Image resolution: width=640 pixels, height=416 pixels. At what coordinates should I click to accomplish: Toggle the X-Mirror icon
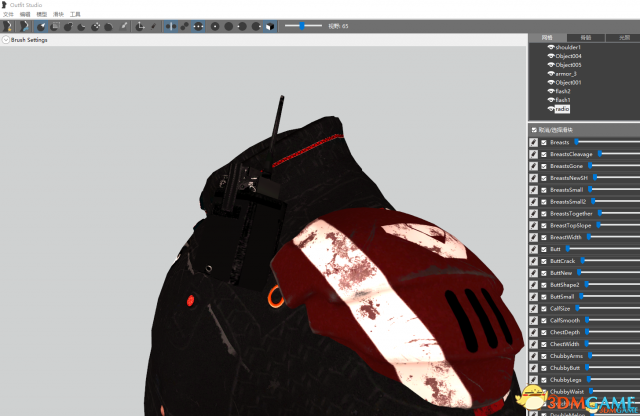click(x=171, y=27)
